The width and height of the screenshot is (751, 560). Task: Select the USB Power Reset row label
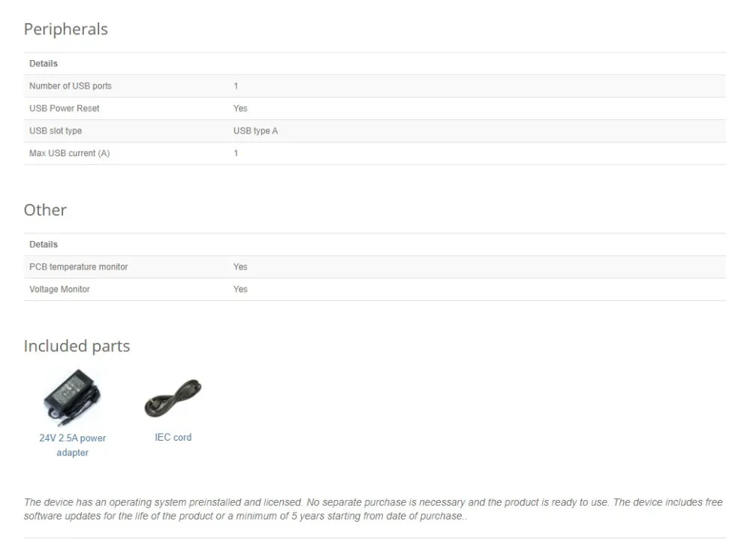click(x=65, y=108)
